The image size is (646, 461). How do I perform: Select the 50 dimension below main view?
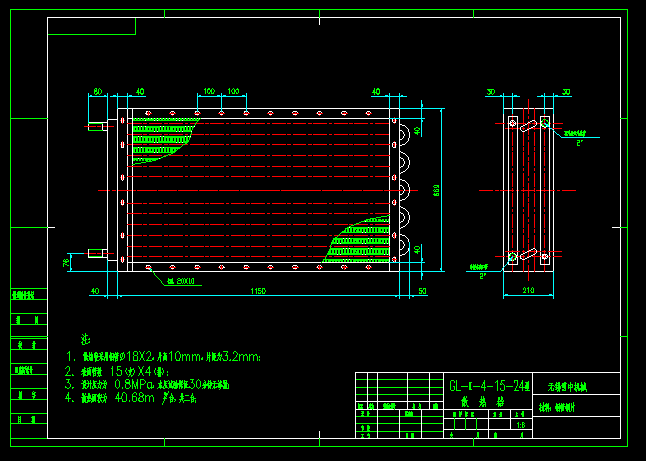pyautogui.click(x=423, y=291)
